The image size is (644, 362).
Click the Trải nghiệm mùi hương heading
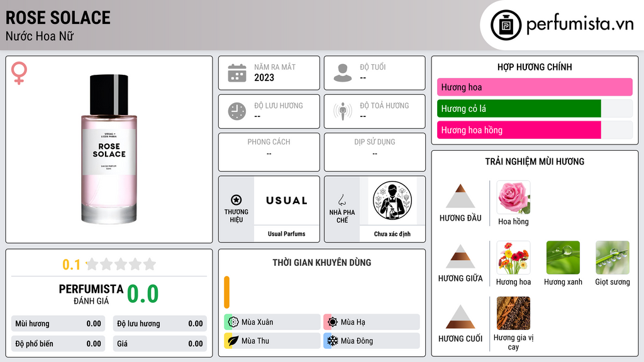535,162
